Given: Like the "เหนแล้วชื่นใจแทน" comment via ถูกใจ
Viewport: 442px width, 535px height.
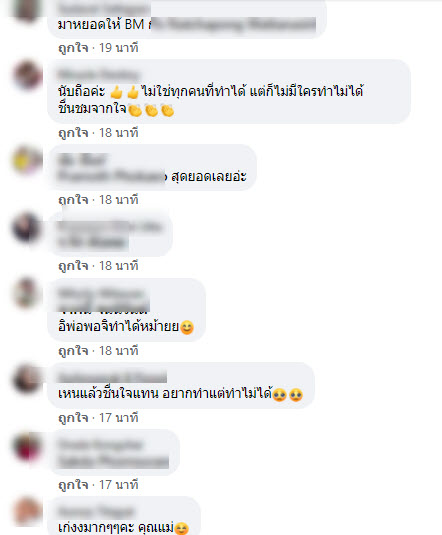Looking at the screenshot, I should coord(73,418).
